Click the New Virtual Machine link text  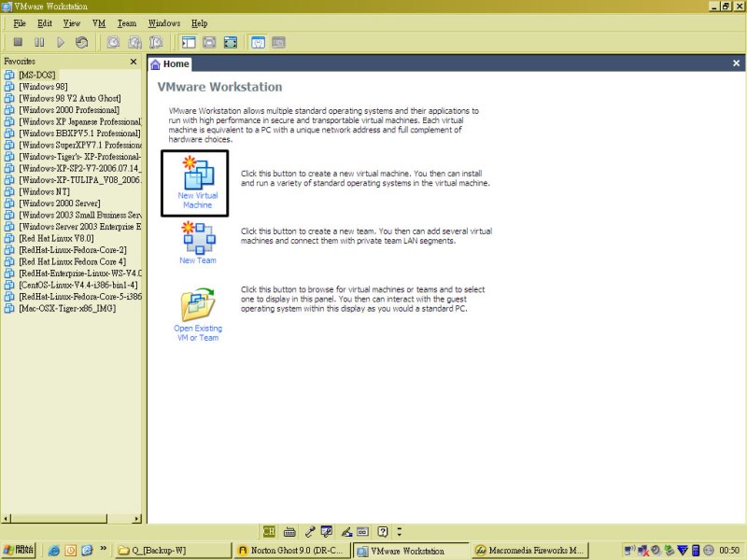point(198,200)
